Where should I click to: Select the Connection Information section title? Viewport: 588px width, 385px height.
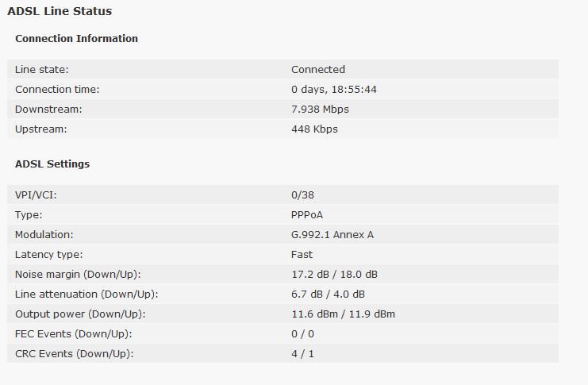click(76, 39)
